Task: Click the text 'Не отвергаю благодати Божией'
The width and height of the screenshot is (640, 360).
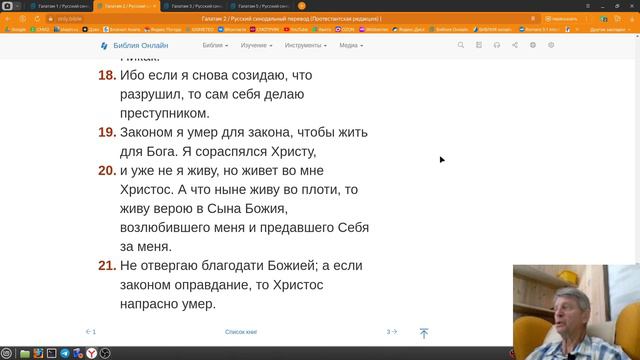Action: [218, 265]
